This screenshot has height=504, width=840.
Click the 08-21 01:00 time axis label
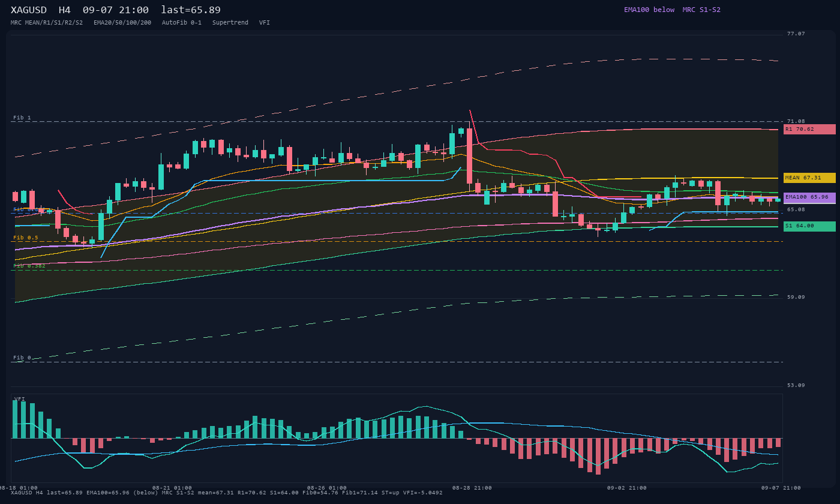coord(172,488)
